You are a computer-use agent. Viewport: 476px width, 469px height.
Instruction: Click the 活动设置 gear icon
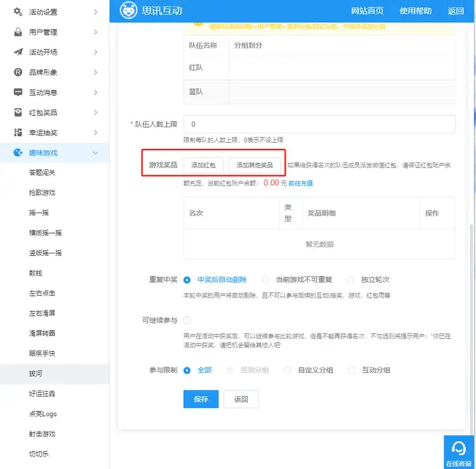[18, 12]
